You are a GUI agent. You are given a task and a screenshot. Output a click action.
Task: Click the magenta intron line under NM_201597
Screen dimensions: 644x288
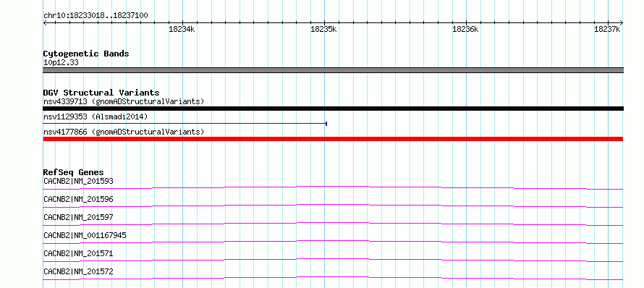333,223
